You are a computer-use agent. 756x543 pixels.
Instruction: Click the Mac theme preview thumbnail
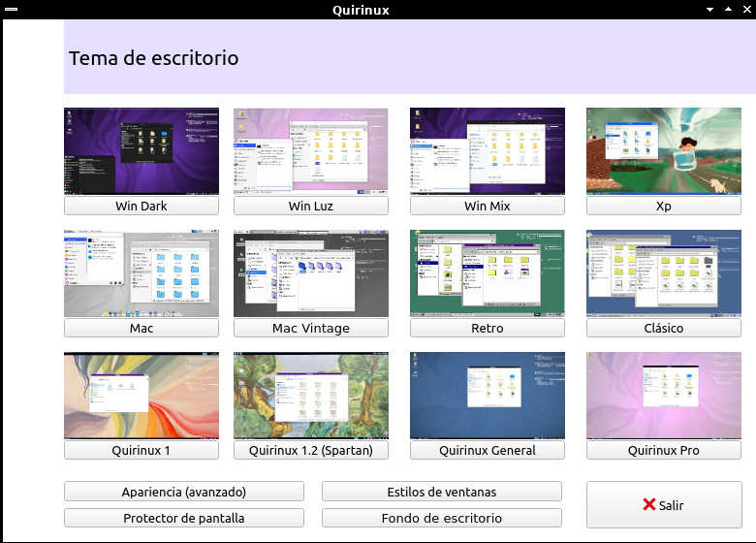point(142,273)
